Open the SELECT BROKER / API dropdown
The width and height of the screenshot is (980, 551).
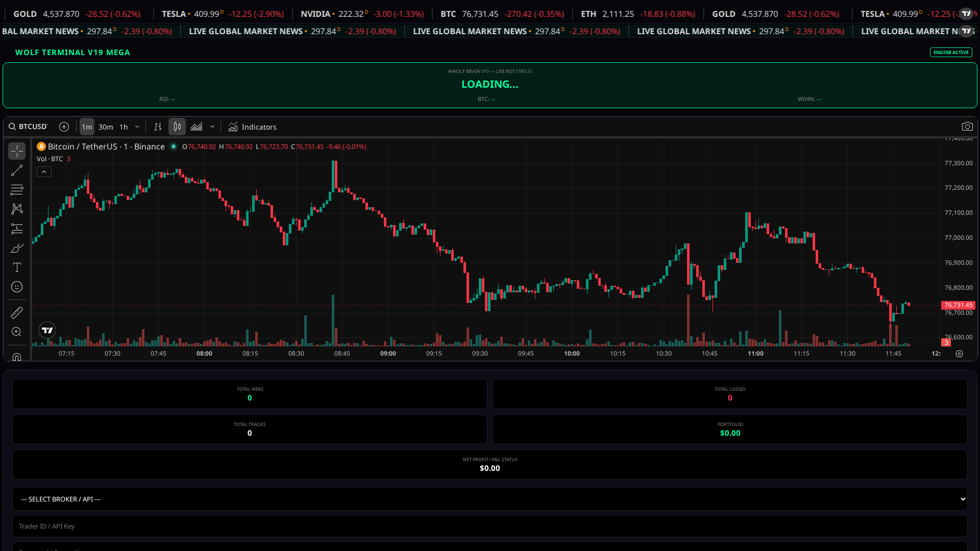490,499
